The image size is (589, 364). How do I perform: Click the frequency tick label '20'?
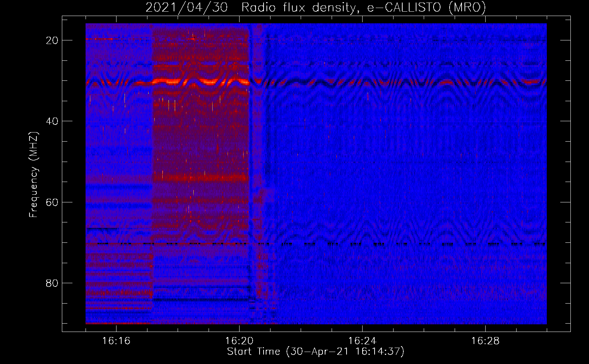pyautogui.click(x=52, y=40)
